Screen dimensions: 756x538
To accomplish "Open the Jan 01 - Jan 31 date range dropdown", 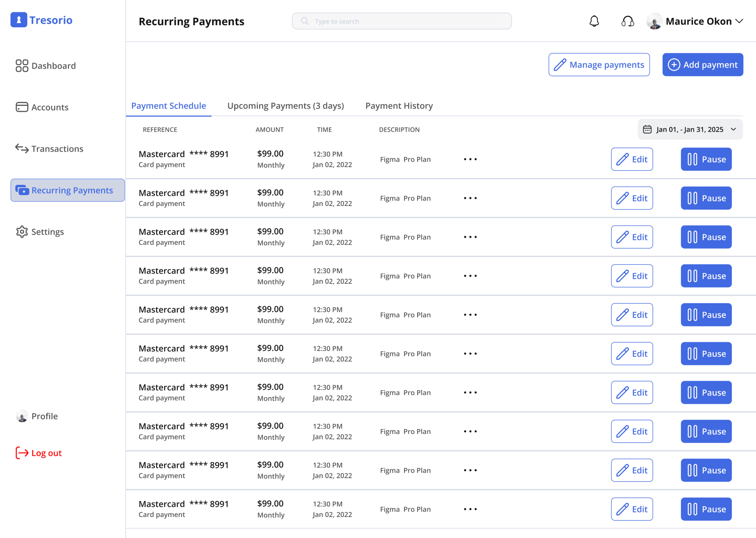I will (690, 130).
